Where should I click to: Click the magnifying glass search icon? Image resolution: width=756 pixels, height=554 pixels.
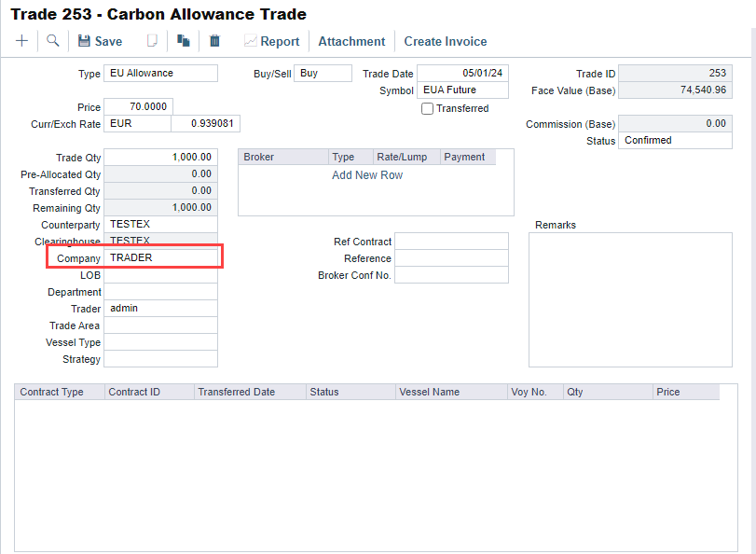(x=52, y=41)
